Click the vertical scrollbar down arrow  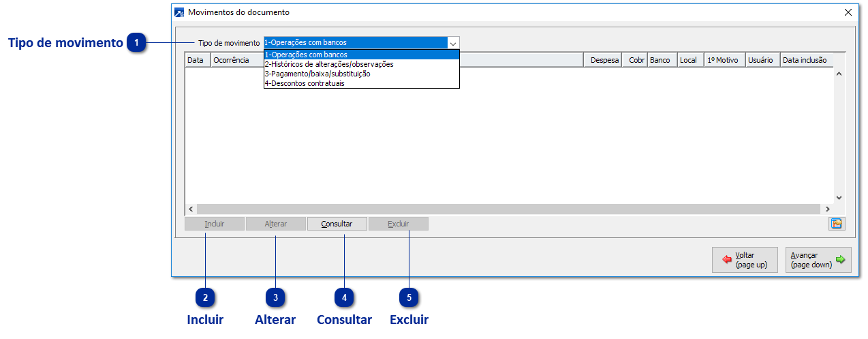(839, 197)
